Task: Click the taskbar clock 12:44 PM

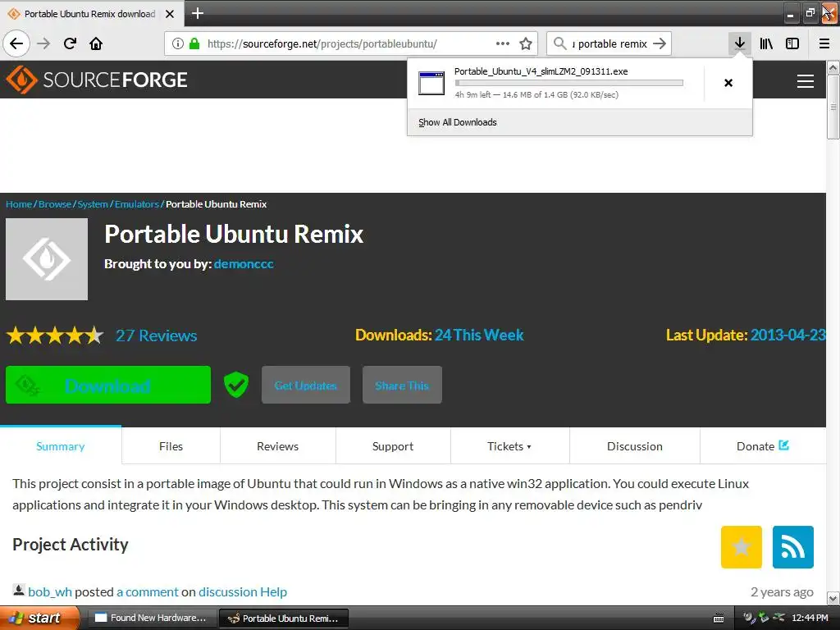Action: 810,618
